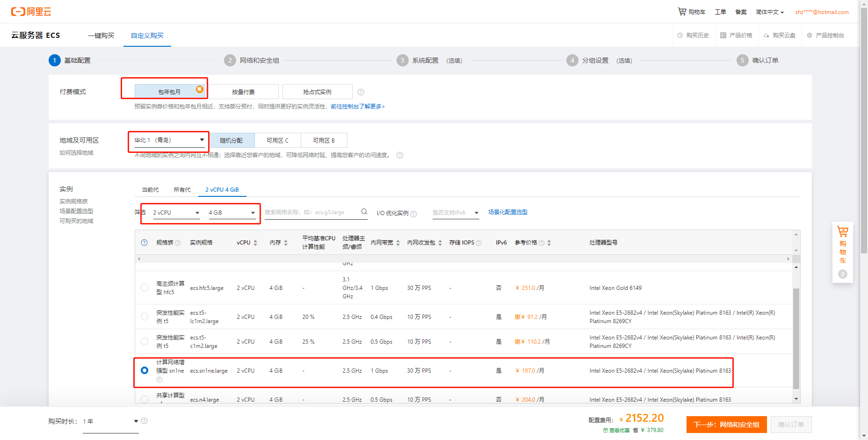Image resolution: width=868 pixels, height=440 pixels.
Task: Choose 按量付费 billing mode
Action: pyautogui.click(x=243, y=92)
